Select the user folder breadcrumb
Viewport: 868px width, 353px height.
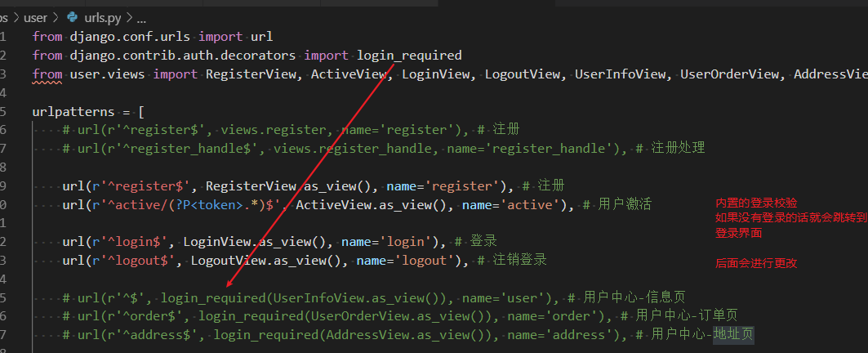click(x=35, y=16)
